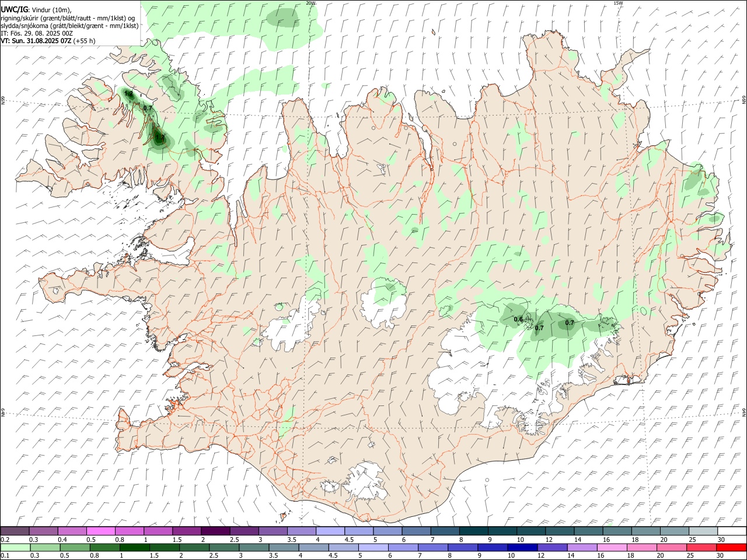Click the '(+55 h)' forecast offset text
Screen dimensions: 747x560
tap(85, 41)
